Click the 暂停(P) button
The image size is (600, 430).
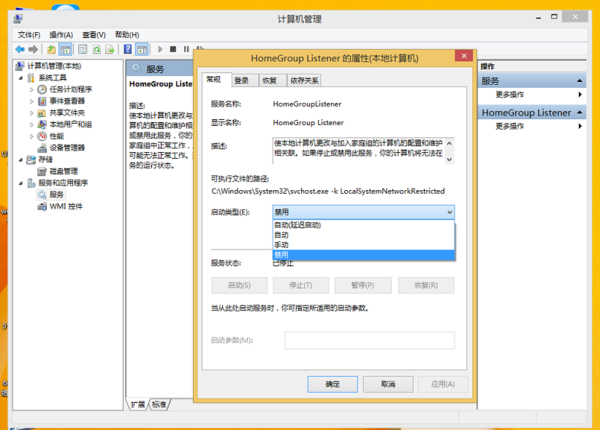(x=363, y=285)
